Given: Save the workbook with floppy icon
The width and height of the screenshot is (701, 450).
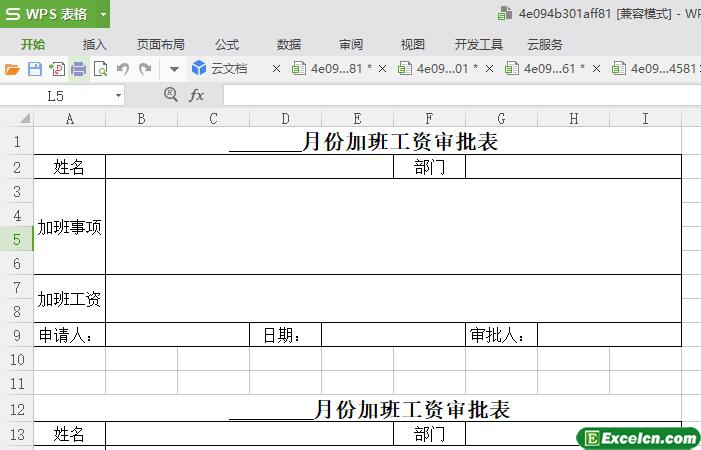Looking at the screenshot, I should coord(34,69).
